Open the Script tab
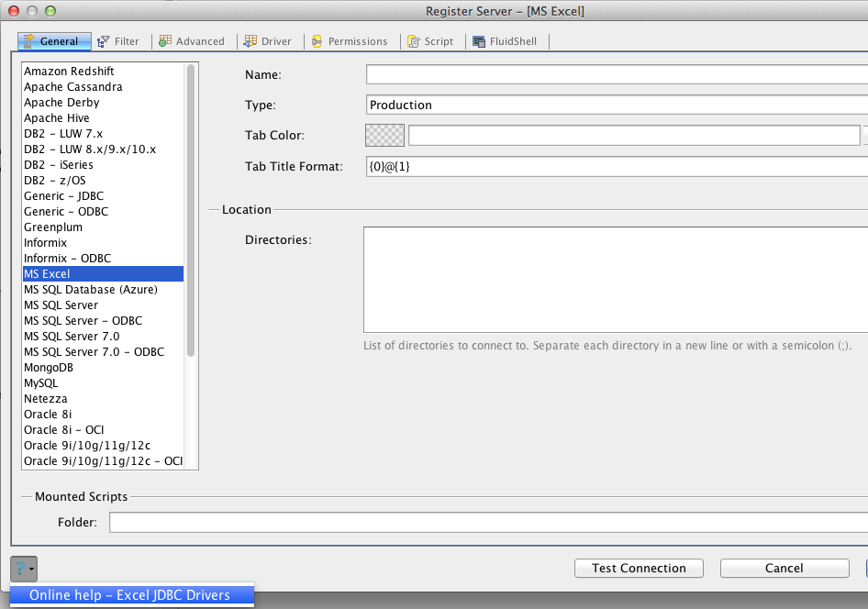The width and height of the screenshot is (868, 609). click(430, 41)
